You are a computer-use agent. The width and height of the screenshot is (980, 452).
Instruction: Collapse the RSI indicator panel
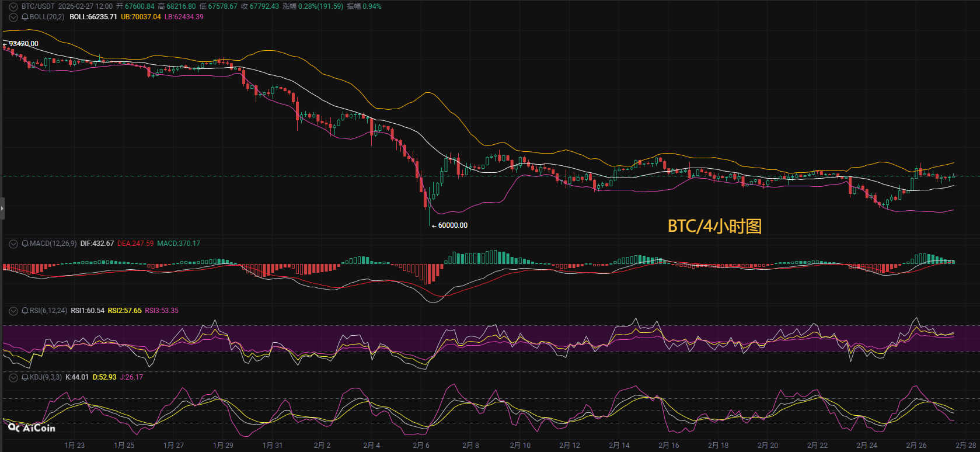pyautogui.click(x=13, y=311)
